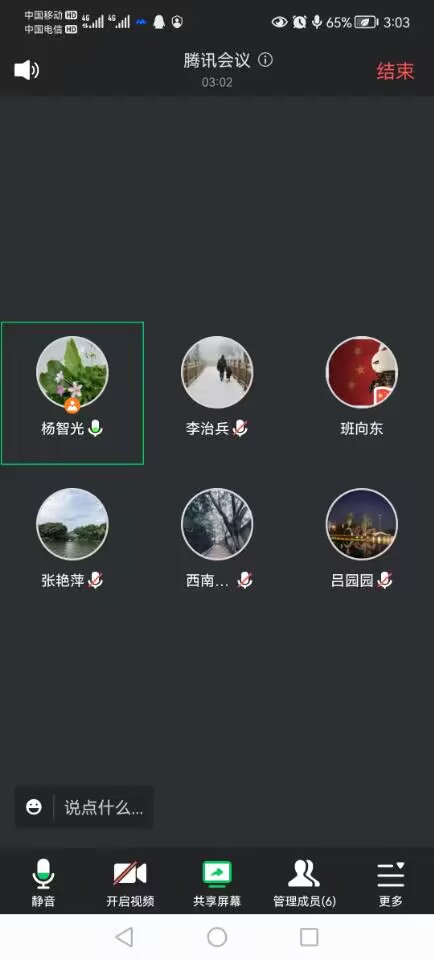Turn on camera via 开启视频

pos(130,883)
